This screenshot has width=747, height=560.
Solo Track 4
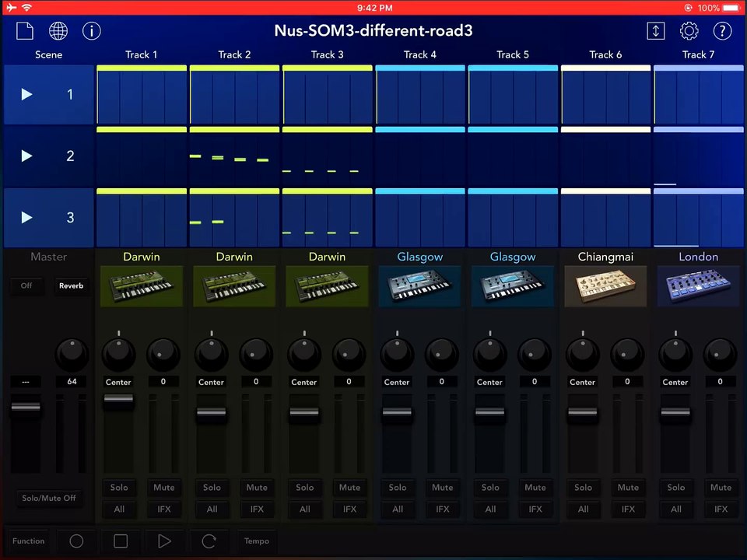click(x=398, y=487)
